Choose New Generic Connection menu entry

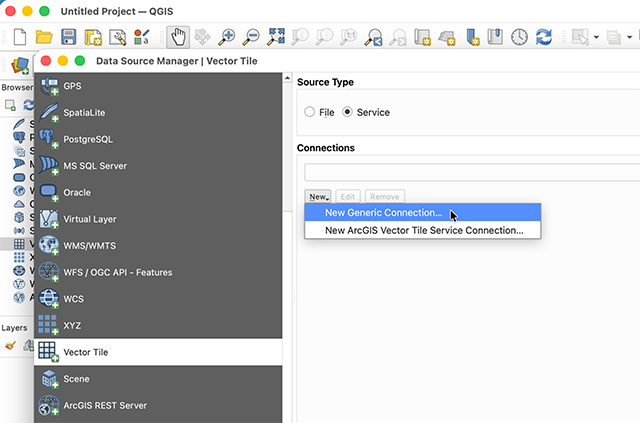coord(384,213)
